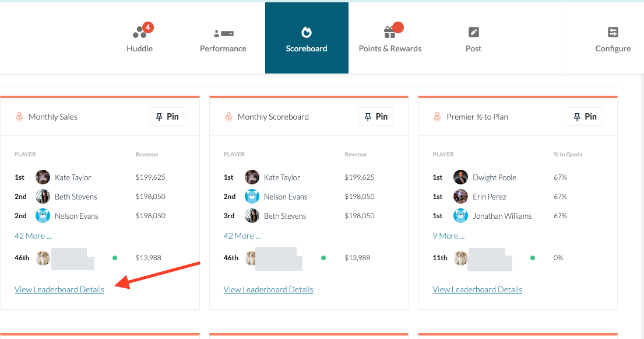Click the 46th place avatar in Monthly Sales

(x=43, y=258)
